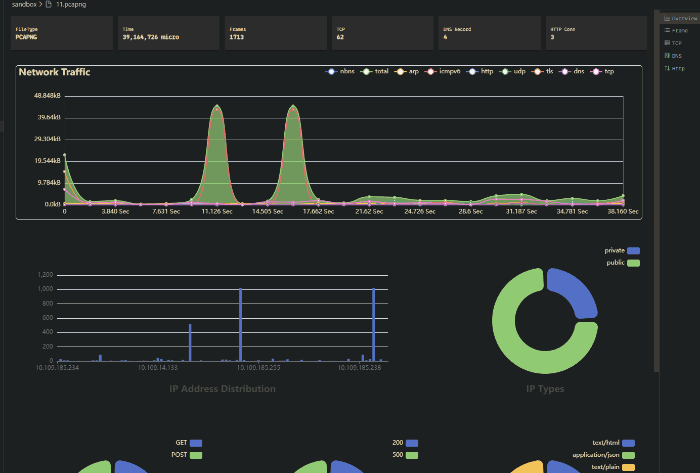The height and width of the screenshot is (473, 700).
Task: Click the second traffic peak near 16 Sec
Action: 293,106
